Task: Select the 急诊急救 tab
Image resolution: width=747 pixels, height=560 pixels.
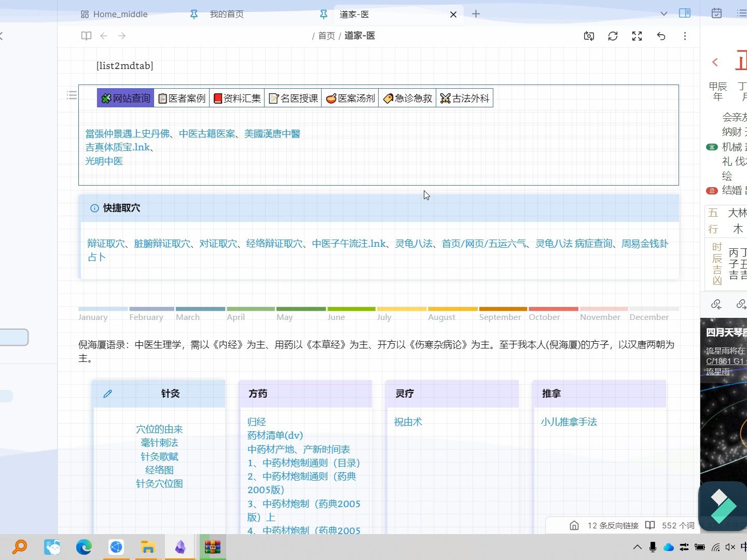Action: 407,98
